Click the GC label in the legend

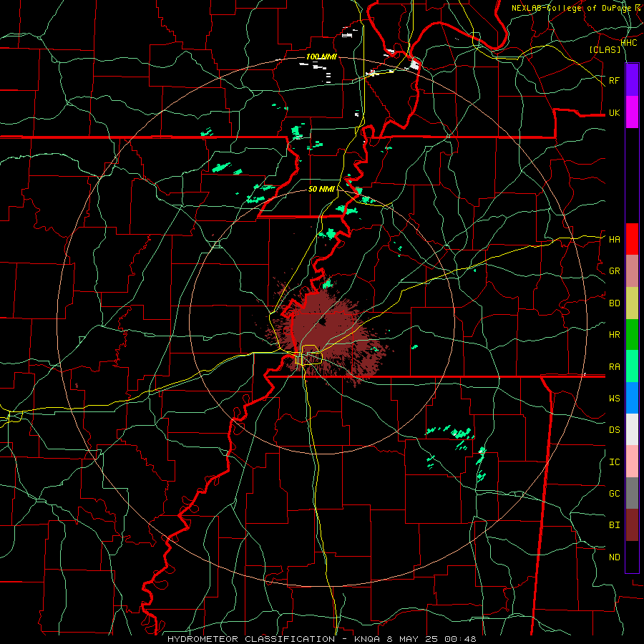615,494
